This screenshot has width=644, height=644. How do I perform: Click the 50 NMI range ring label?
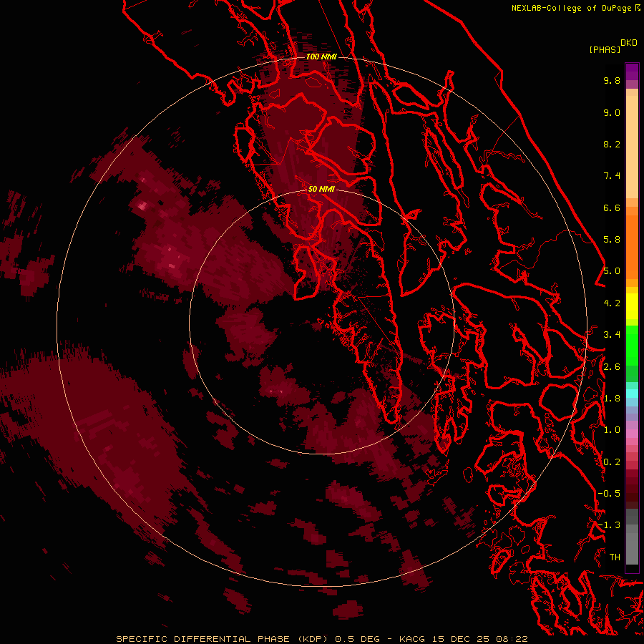pos(321,189)
